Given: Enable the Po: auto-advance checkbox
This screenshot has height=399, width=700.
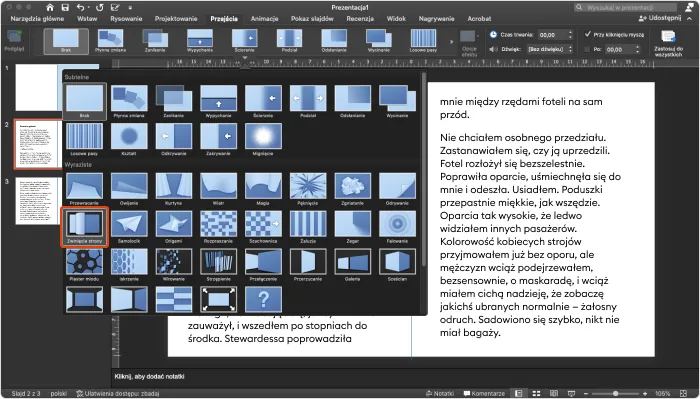Looking at the screenshot, I should (587, 49).
